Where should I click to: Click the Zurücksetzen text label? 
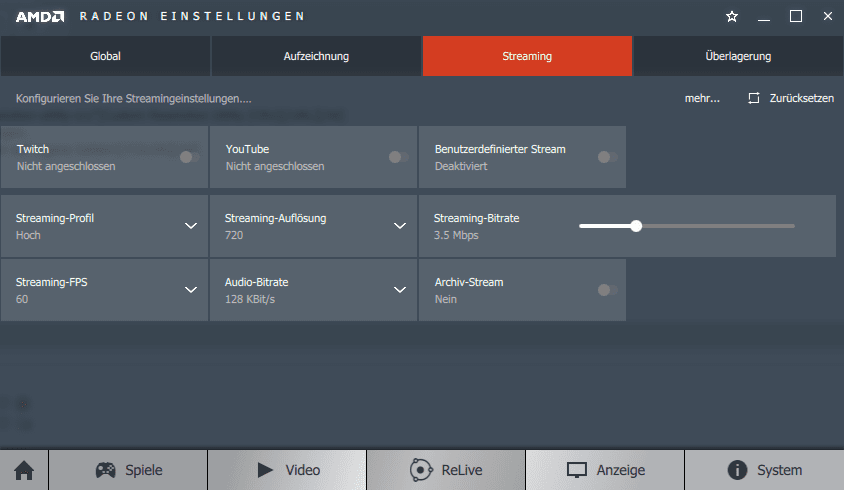801,98
